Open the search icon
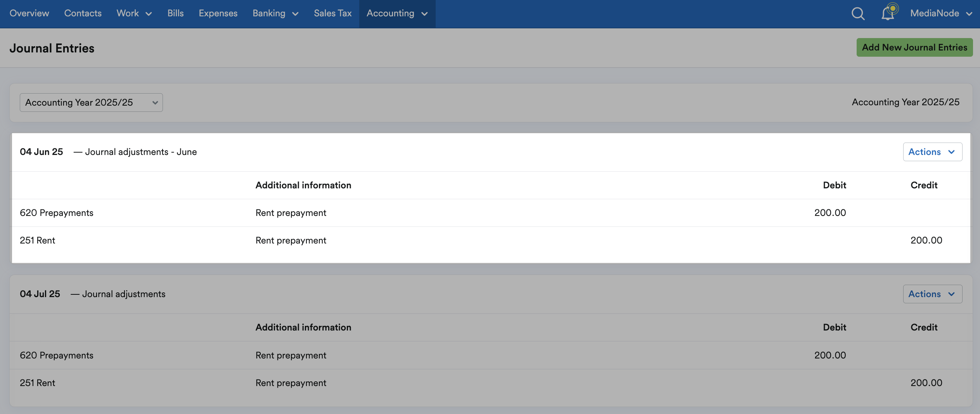The width and height of the screenshot is (980, 414). [858, 13]
